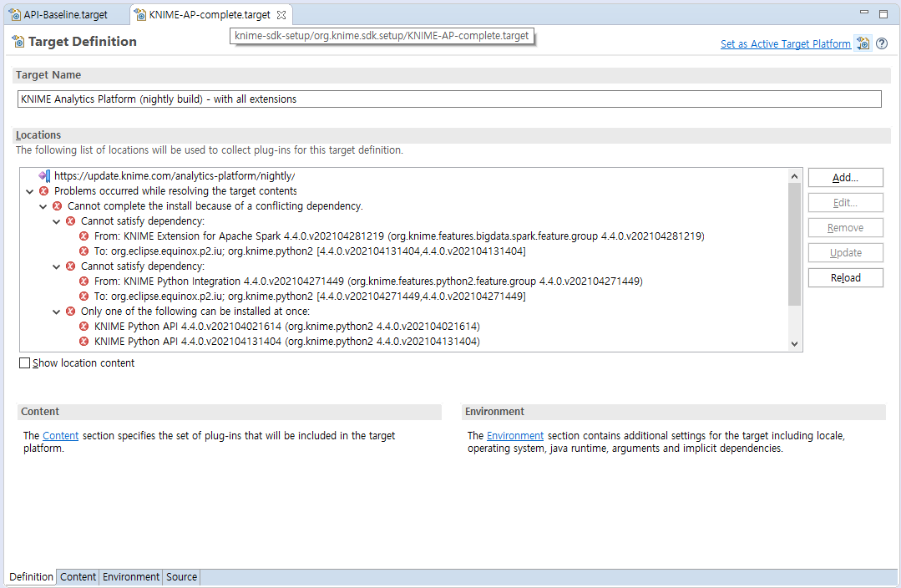The image size is (901, 588).
Task: Minimize the editor area
Action: click(863, 12)
